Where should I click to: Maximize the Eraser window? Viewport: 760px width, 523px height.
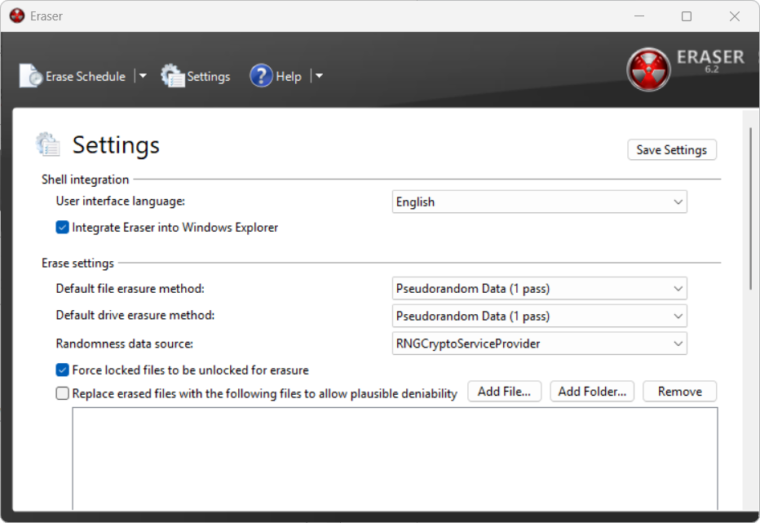[x=686, y=16]
